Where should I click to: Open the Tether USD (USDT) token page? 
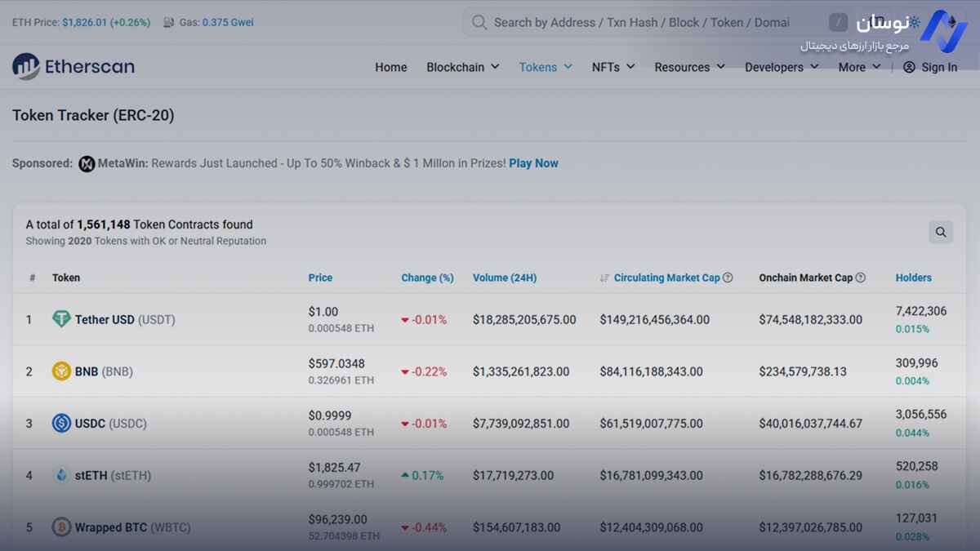point(125,320)
